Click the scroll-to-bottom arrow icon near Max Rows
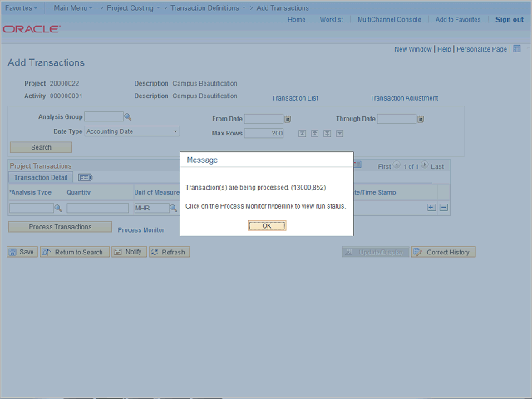This screenshot has height=399, width=532. 340,133
